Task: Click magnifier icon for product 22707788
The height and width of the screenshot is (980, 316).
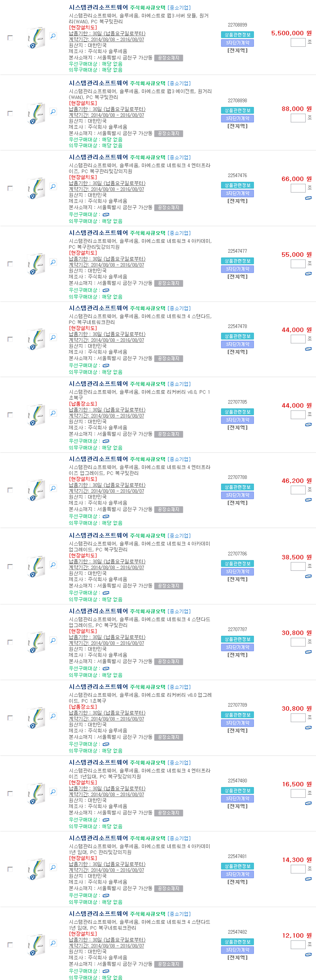Action: (53, 488)
